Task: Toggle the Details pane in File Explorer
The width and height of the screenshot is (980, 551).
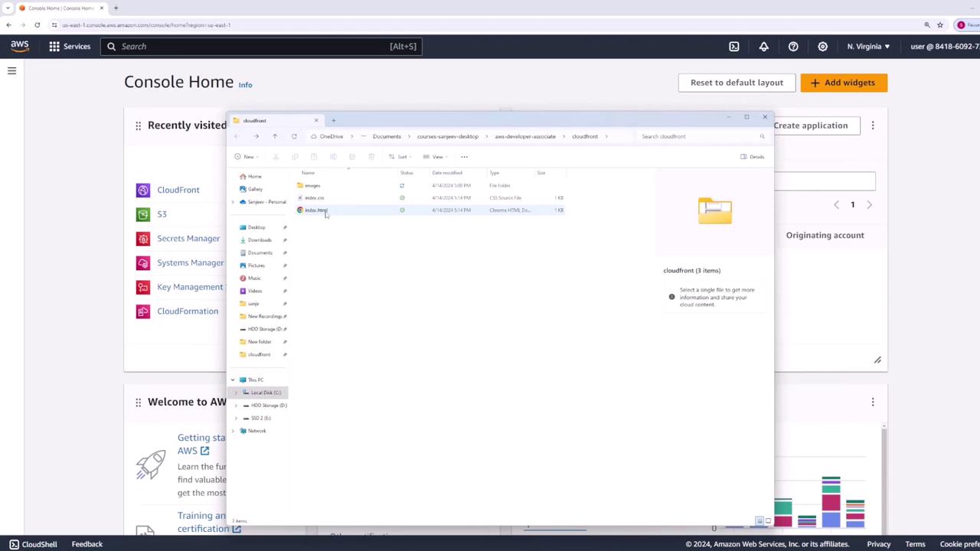Action: pos(752,157)
